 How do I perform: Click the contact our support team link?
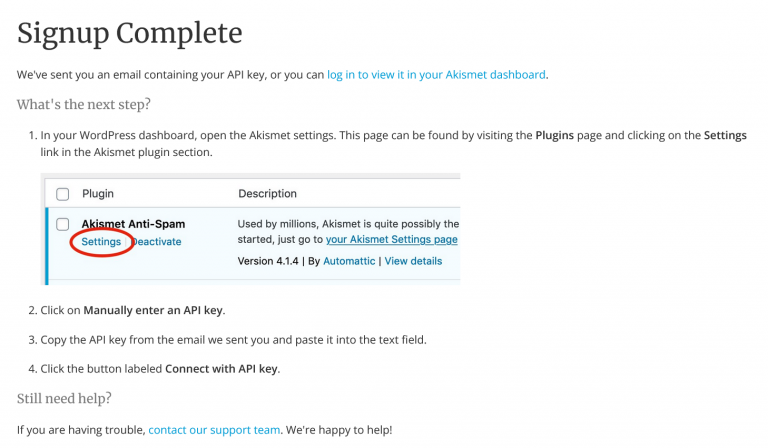(214, 430)
